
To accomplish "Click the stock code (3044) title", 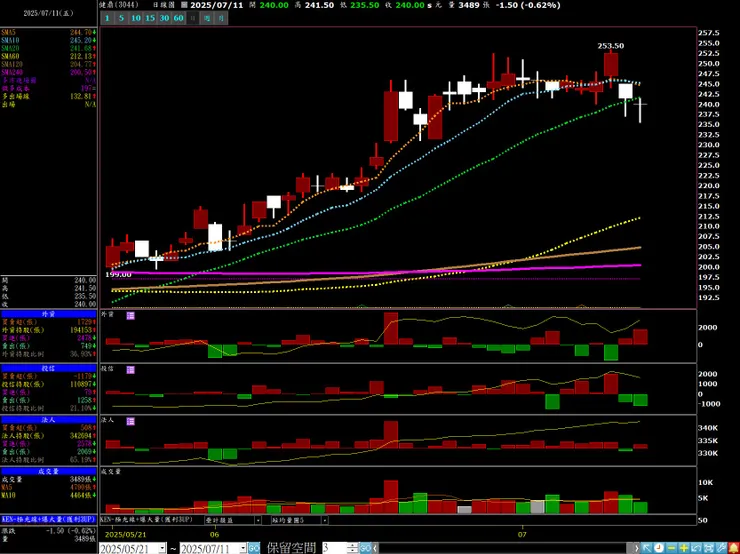I will pos(118,5).
